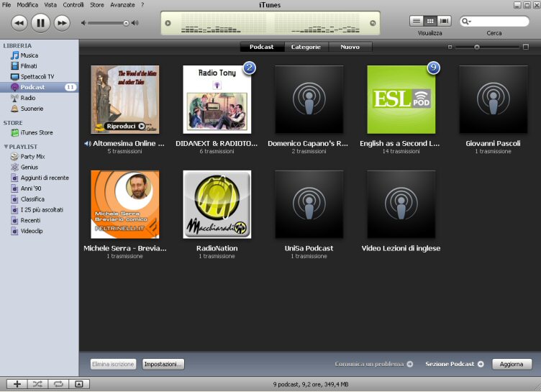541x392 pixels.
Task: Open the Controlli menu
Action: (x=73, y=5)
